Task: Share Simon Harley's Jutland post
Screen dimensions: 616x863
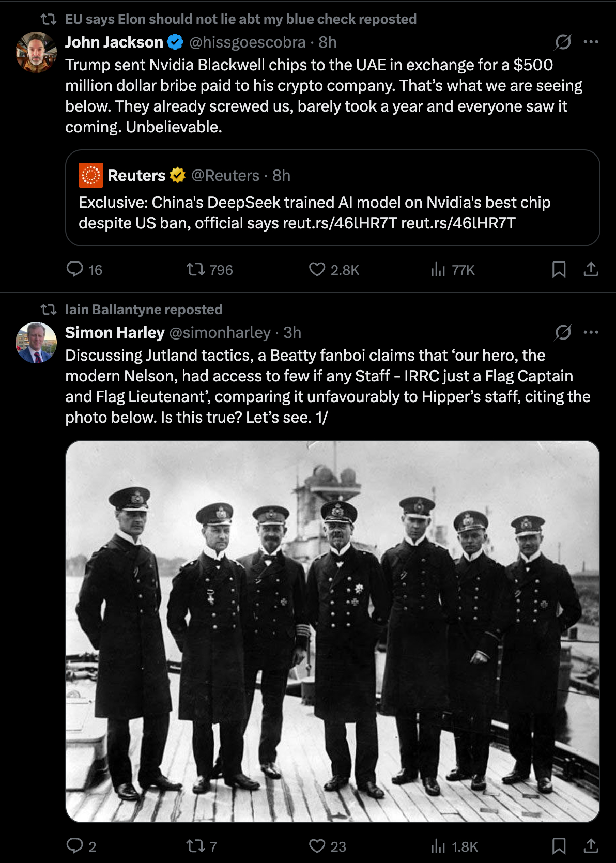Action: coord(591,846)
